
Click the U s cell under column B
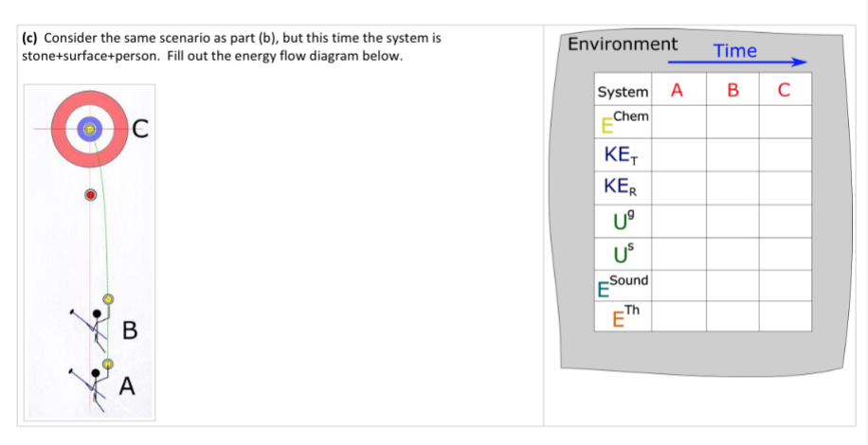click(732, 255)
